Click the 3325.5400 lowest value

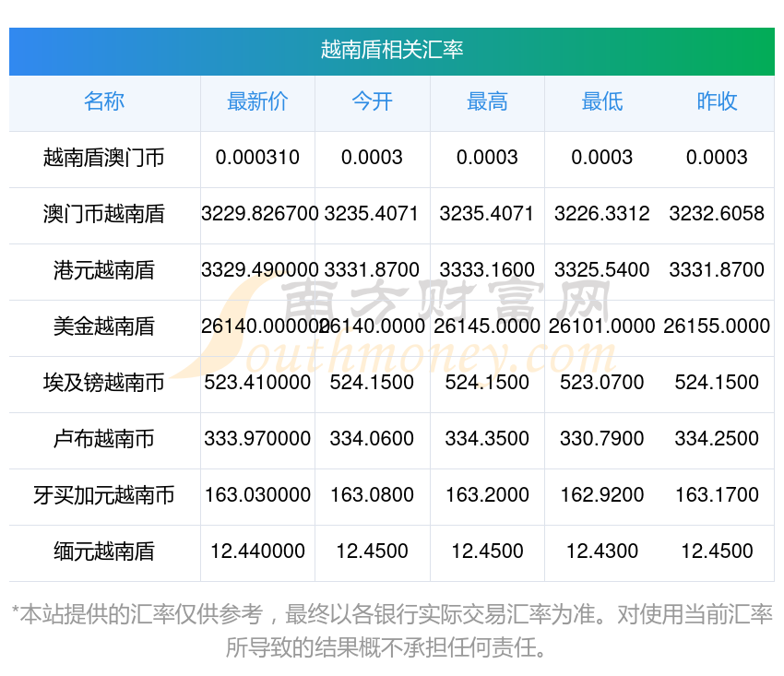click(602, 270)
